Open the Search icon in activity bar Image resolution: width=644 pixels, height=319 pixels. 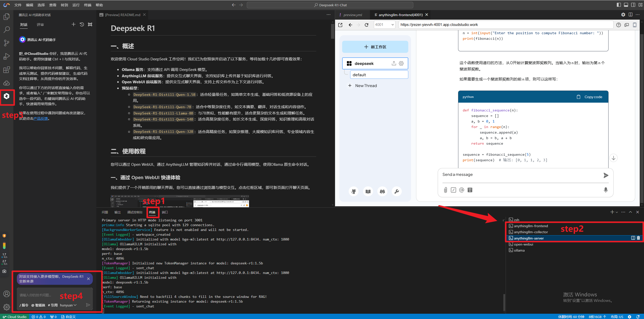point(7,30)
